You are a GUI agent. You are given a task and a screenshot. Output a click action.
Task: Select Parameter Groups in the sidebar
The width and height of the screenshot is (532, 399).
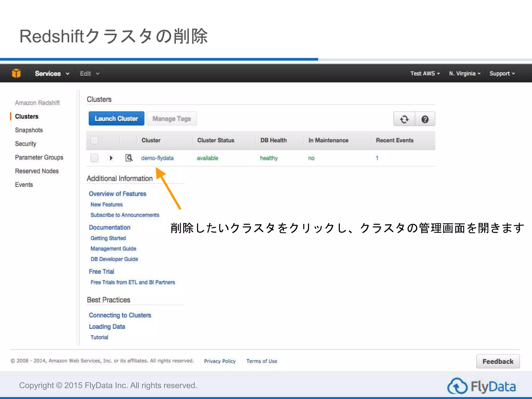click(39, 157)
